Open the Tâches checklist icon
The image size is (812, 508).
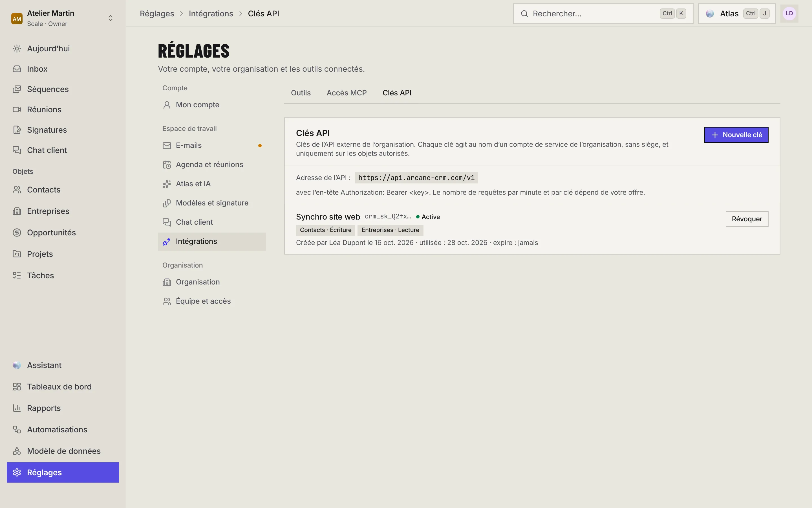tap(17, 275)
